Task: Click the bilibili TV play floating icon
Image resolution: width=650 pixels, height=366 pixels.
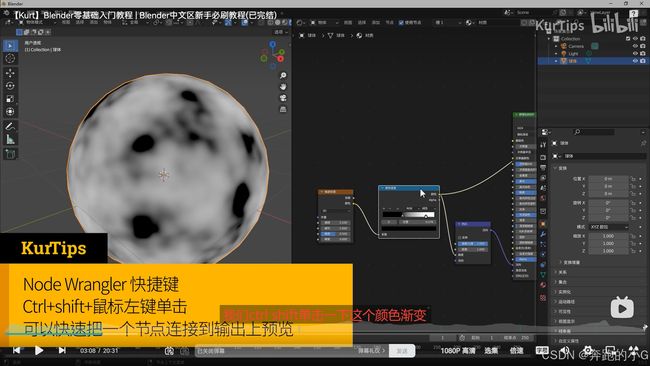Action: [622, 308]
